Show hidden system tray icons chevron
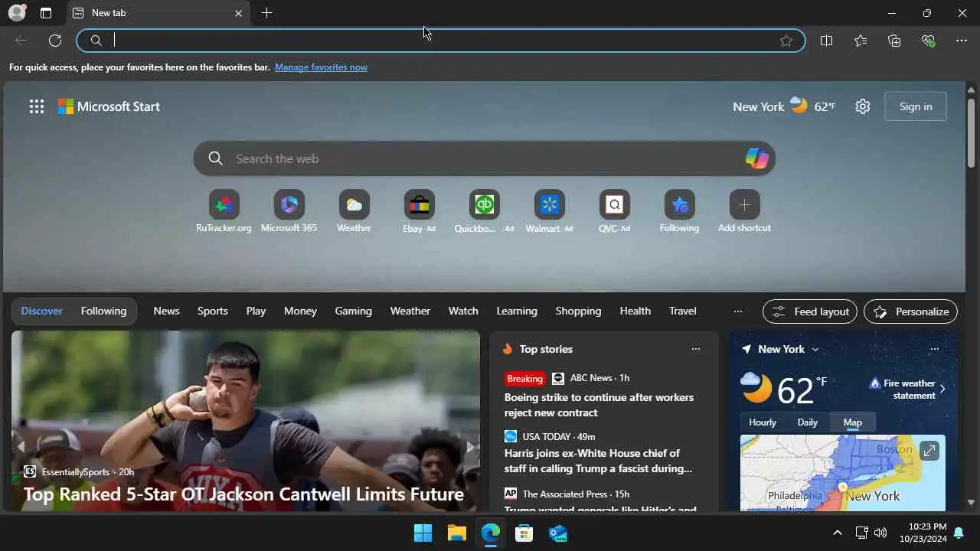 tap(837, 533)
